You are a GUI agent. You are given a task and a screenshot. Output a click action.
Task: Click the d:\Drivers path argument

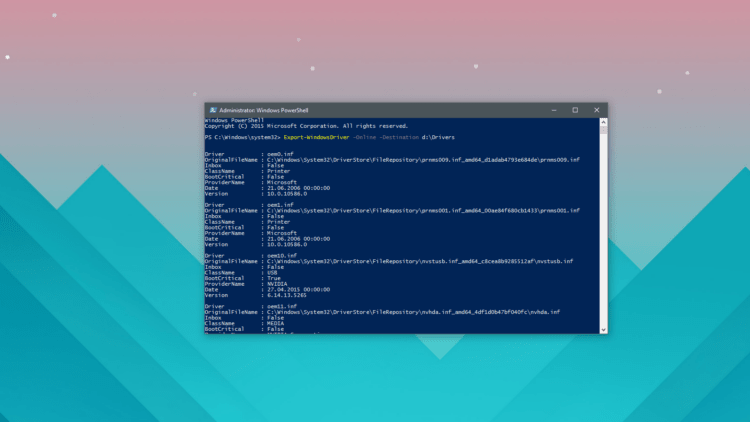439,136
